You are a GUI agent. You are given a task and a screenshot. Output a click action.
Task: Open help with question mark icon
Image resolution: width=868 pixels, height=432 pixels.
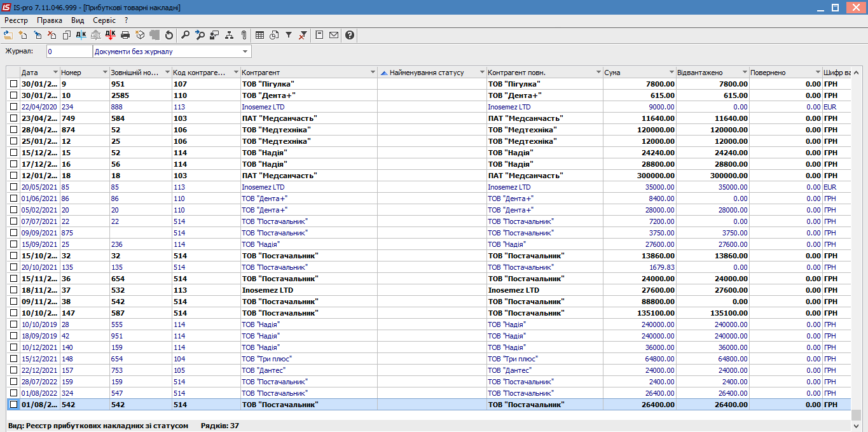pyautogui.click(x=349, y=35)
